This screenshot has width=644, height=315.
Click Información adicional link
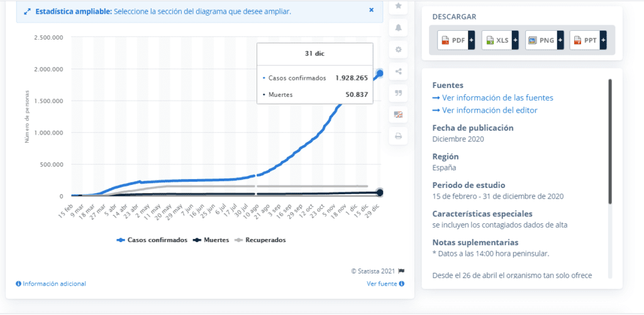tap(51, 284)
